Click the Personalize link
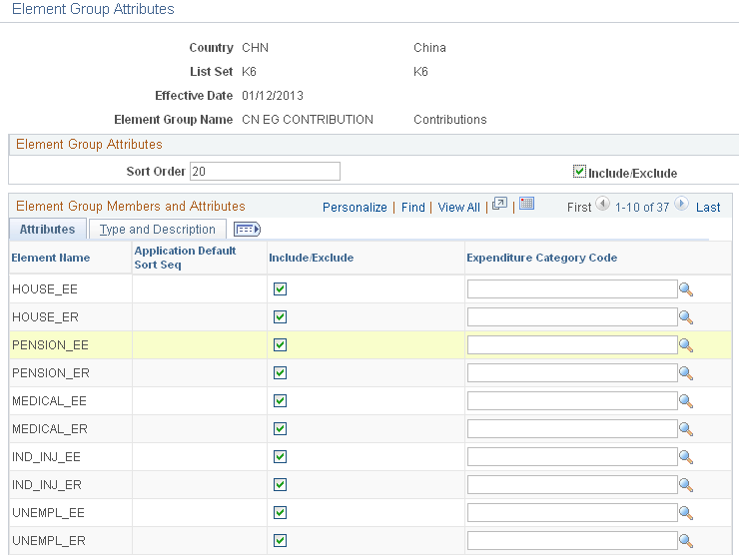Viewport: 739px width, 560px height. (x=355, y=208)
